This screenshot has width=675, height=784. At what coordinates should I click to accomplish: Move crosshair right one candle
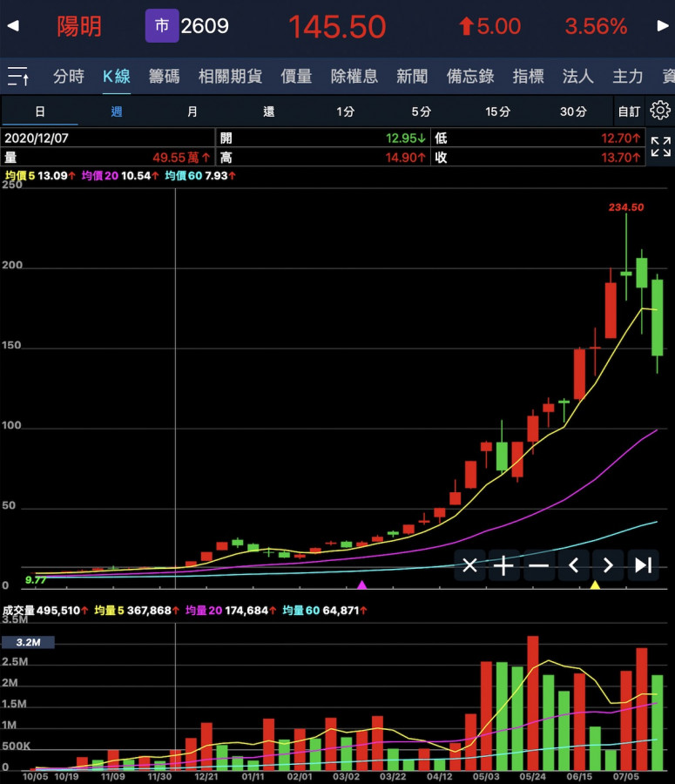pyautogui.click(x=608, y=565)
